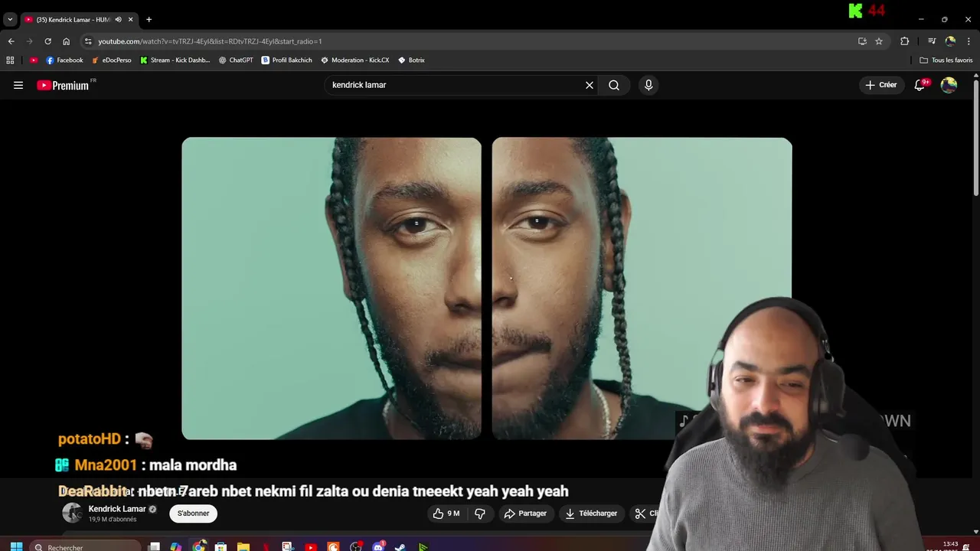Screen dimensions: 980x551
Task: Open YouTube notifications bell
Action: [920, 85]
